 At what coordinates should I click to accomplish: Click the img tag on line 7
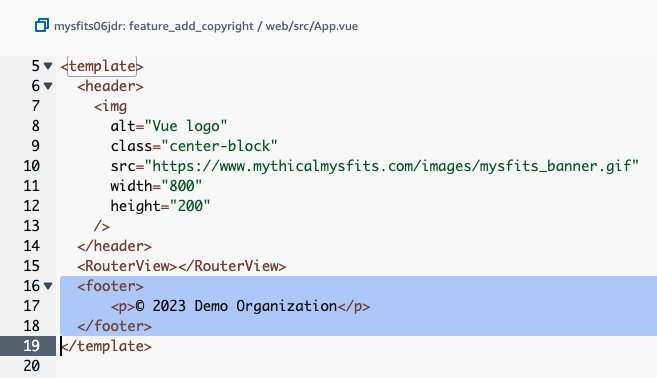point(110,106)
